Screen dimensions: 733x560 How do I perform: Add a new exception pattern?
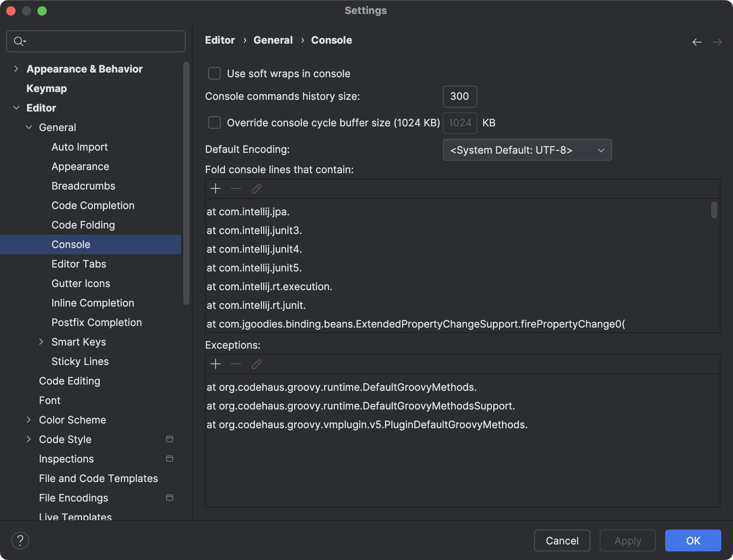(x=216, y=364)
